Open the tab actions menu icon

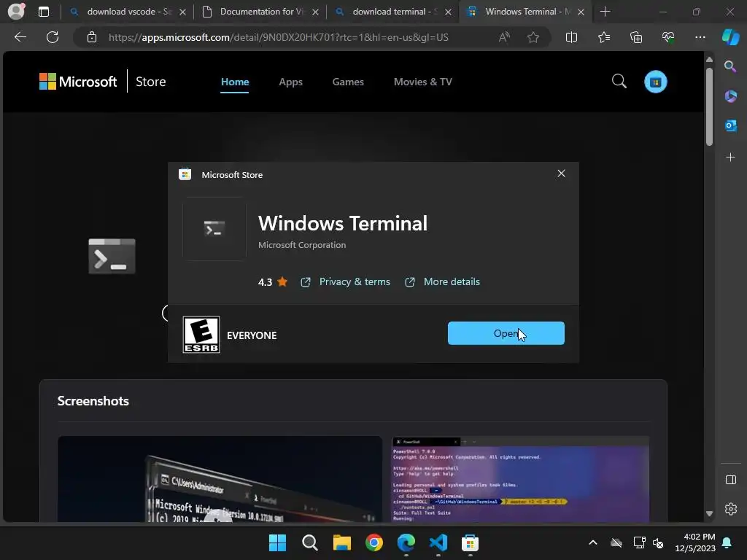tap(43, 12)
